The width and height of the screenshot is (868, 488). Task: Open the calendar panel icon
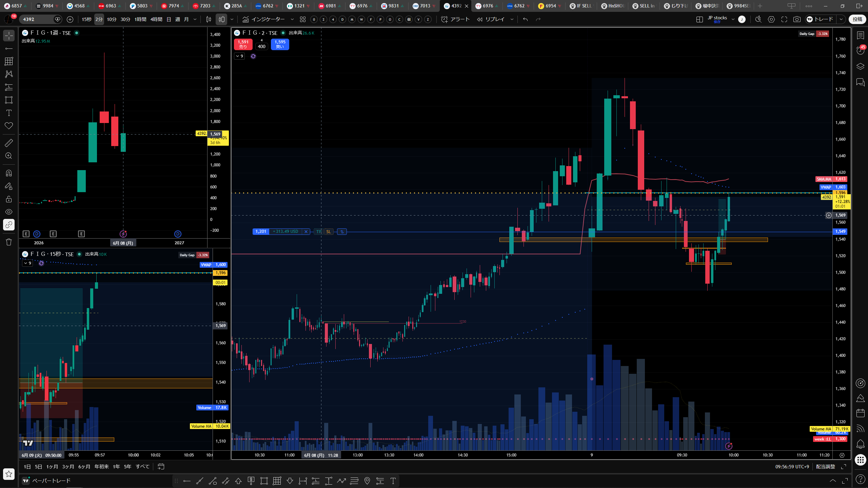[860, 413]
